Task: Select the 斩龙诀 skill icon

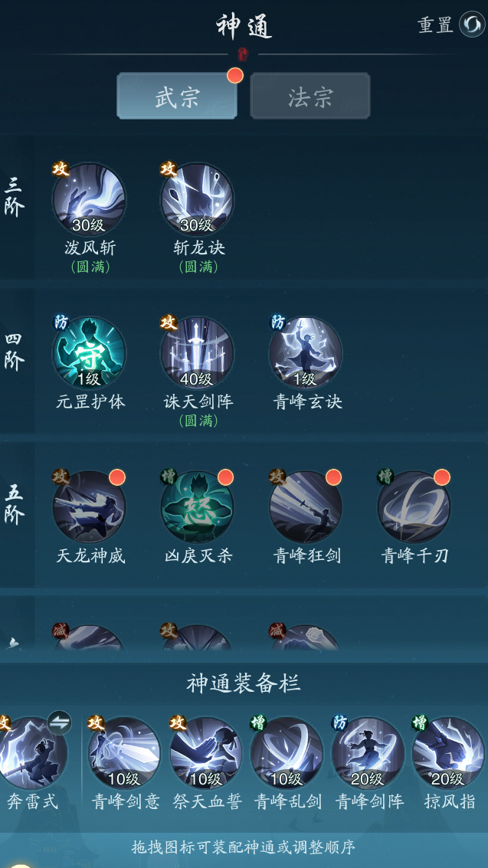Action: 197,200
